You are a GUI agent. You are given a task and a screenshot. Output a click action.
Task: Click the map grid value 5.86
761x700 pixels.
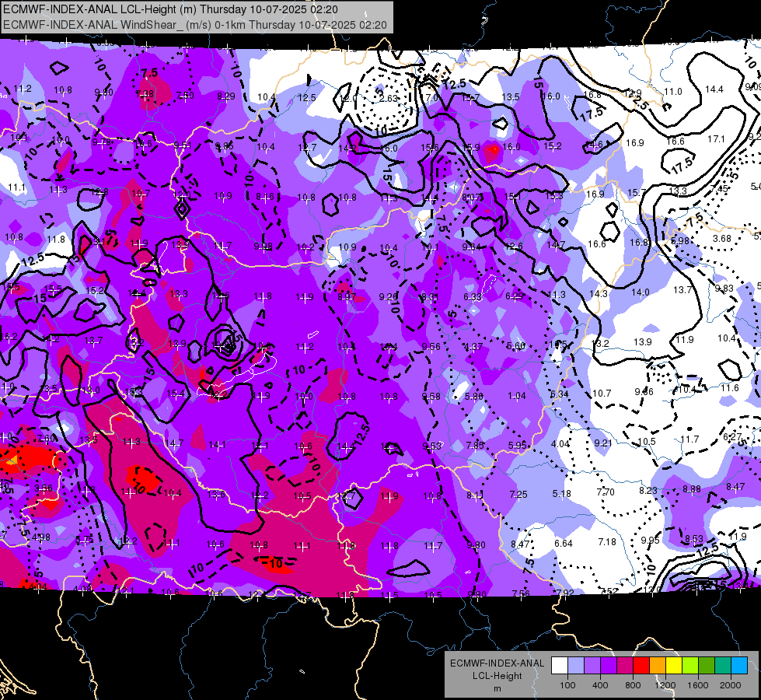point(473,396)
